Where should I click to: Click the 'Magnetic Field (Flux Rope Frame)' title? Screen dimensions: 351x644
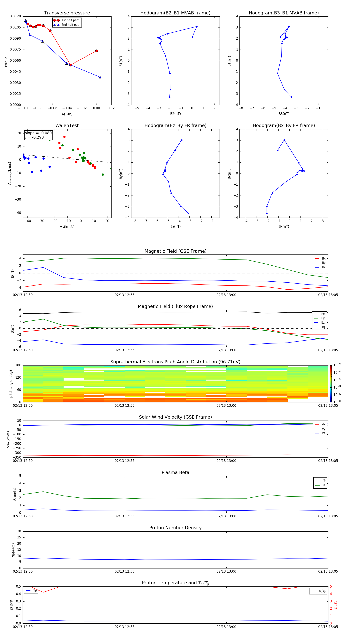(x=175, y=307)
